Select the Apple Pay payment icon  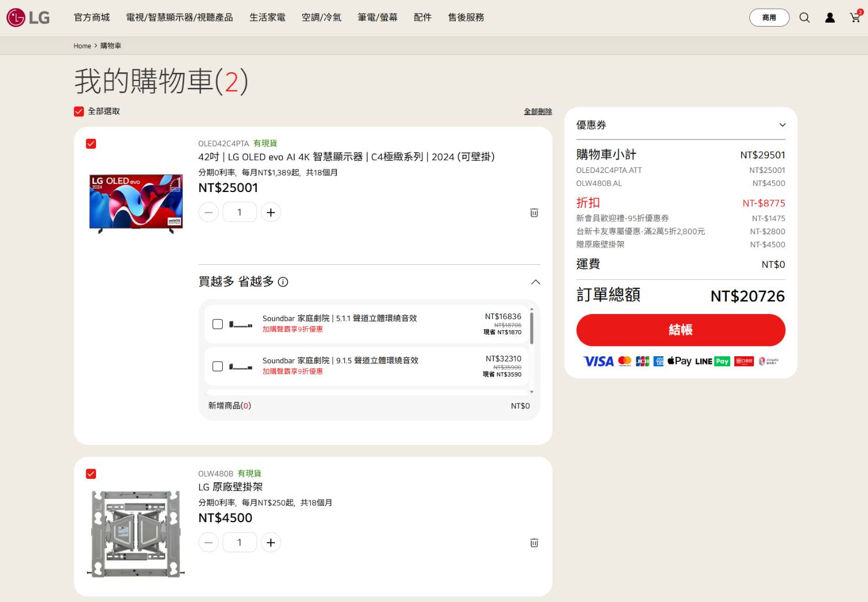(x=679, y=361)
